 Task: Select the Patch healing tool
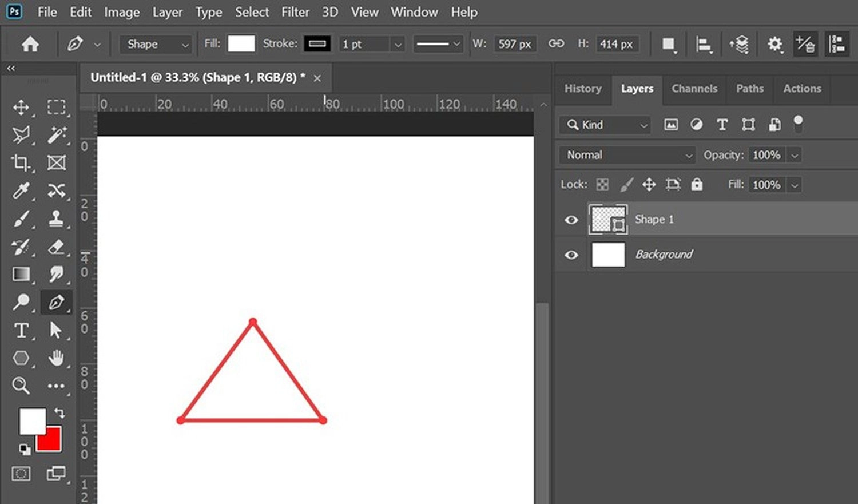coord(56,191)
